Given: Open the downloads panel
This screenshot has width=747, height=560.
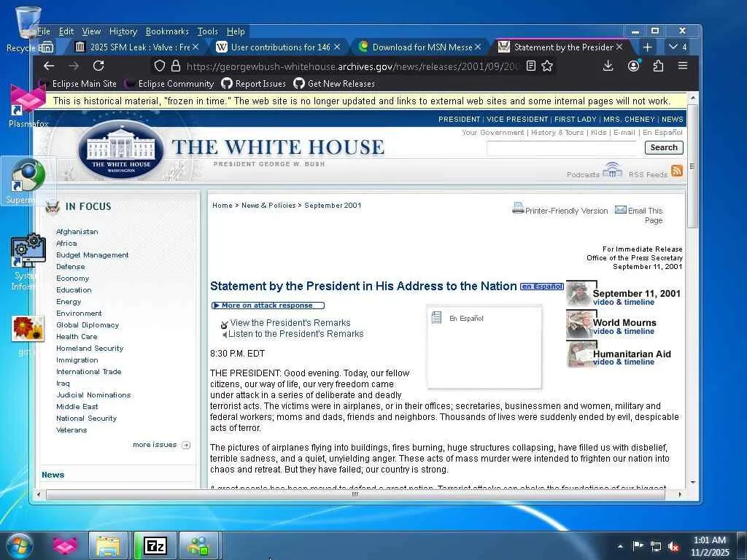Looking at the screenshot, I should tap(608, 66).
